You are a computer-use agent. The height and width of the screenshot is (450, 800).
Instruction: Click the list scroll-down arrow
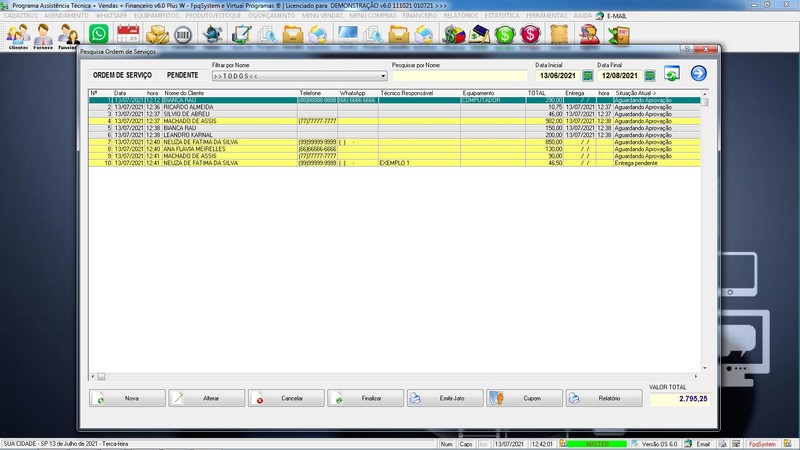coord(705,368)
